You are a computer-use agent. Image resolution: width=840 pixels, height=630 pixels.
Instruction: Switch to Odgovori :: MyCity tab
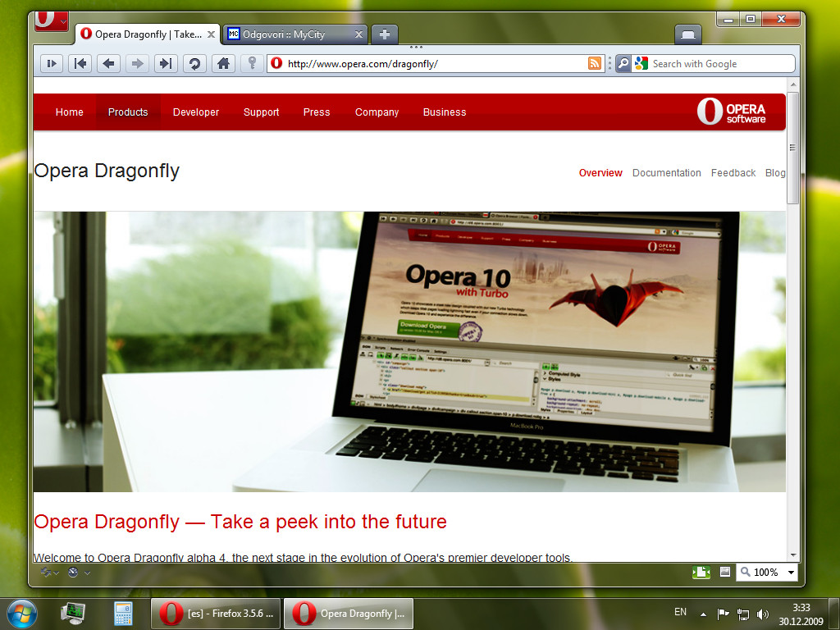(295, 34)
